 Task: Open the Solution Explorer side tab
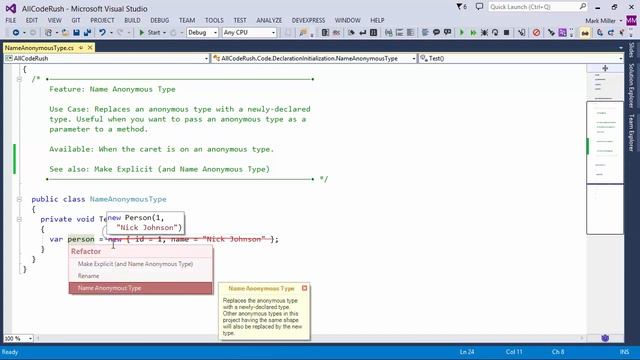[x=631, y=85]
